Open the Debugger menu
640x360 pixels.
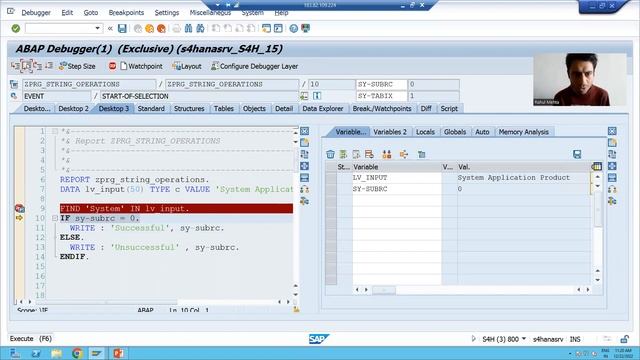36,13
